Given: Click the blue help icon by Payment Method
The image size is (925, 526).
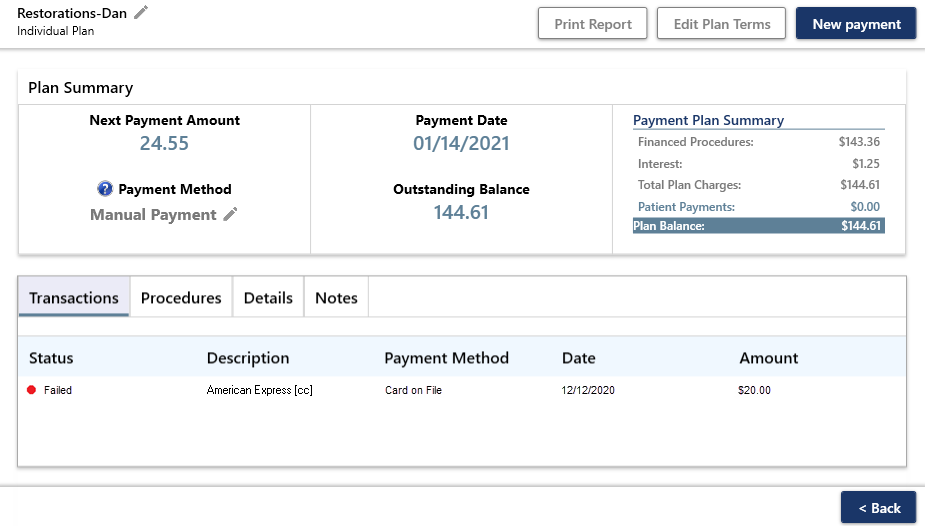Looking at the screenshot, I should coord(105,189).
